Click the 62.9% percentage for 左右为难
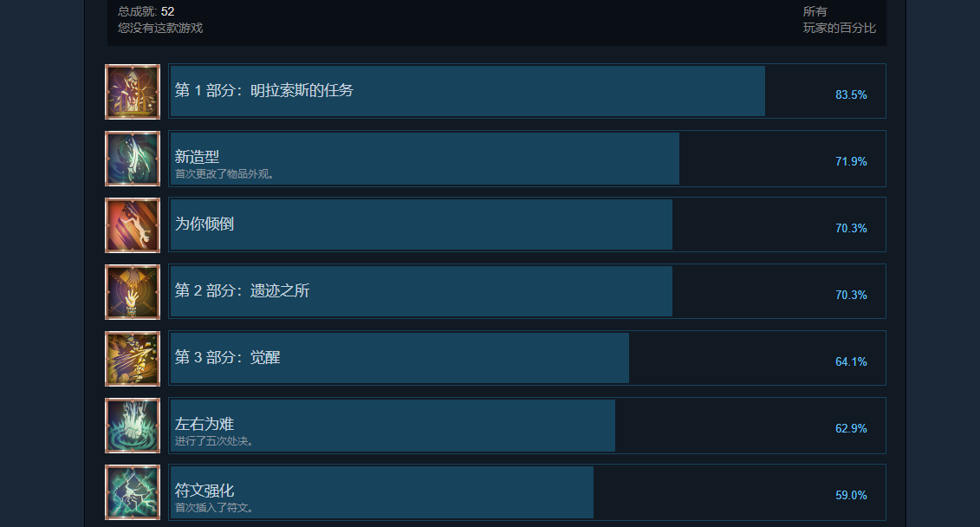 [x=851, y=428]
